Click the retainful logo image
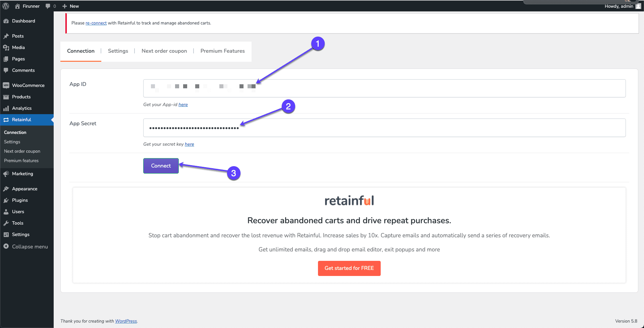 349,200
